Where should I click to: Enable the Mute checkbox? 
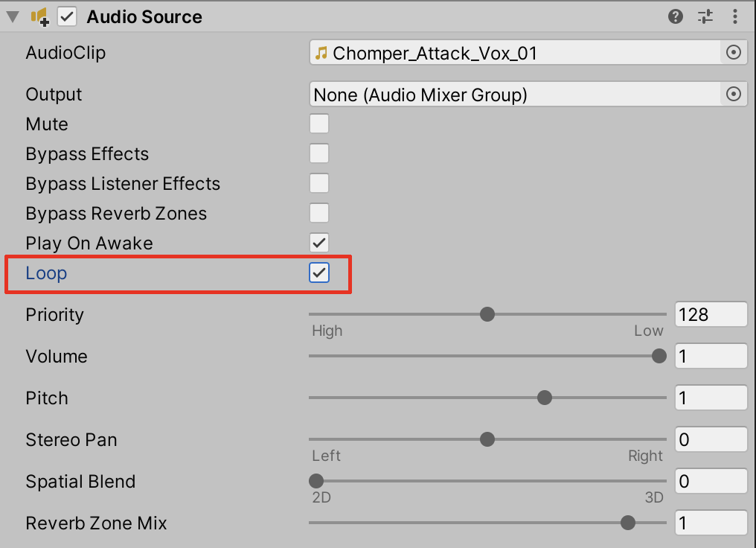319,124
